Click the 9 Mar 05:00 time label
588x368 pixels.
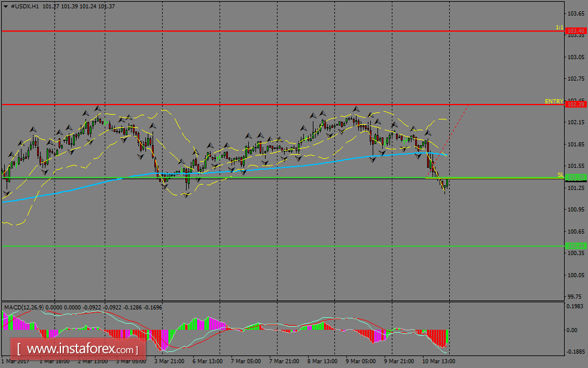(360, 361)
